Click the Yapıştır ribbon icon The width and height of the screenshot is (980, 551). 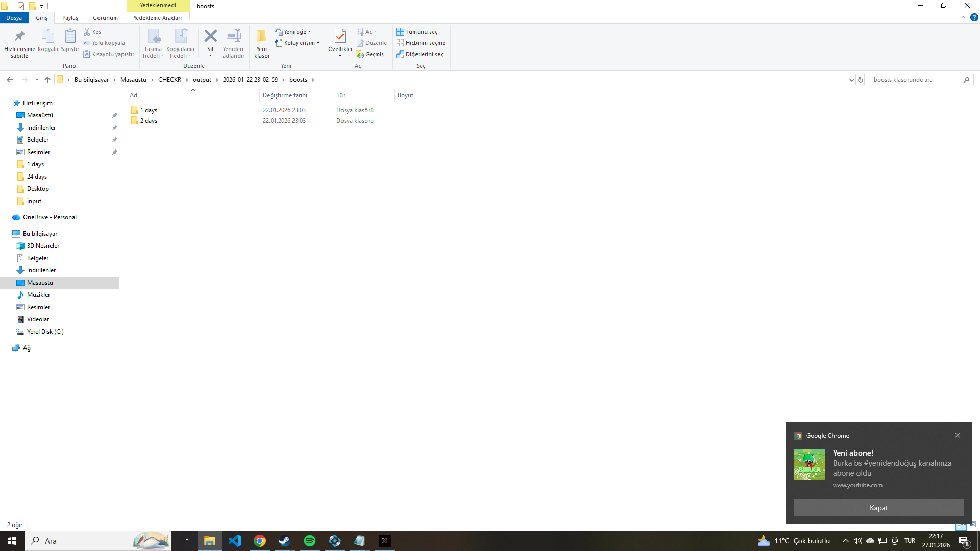pos(70,40)
